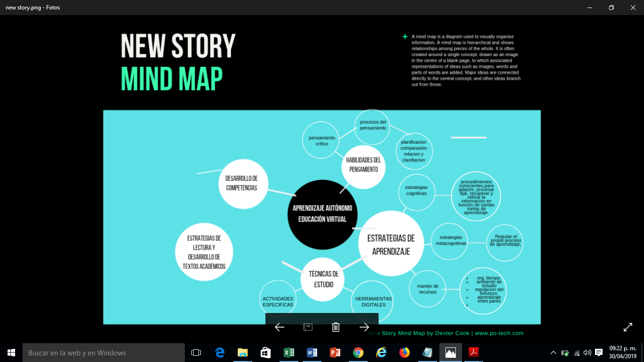Start the slideshow from the overlay toolbar
The width and height of the screenshot is (644, 362).
click(308, 327)
